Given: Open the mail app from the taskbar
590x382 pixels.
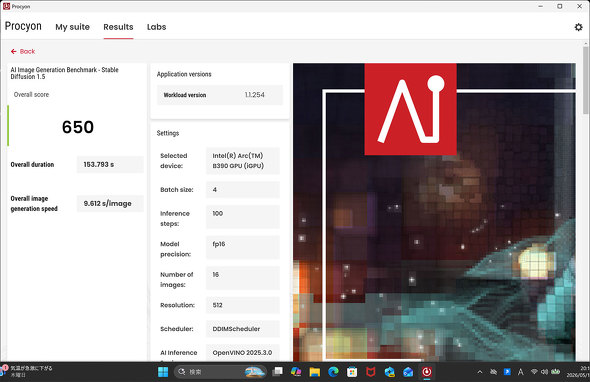Looking at the screenshot, I should pyautogui.click(x=408, y=372).
